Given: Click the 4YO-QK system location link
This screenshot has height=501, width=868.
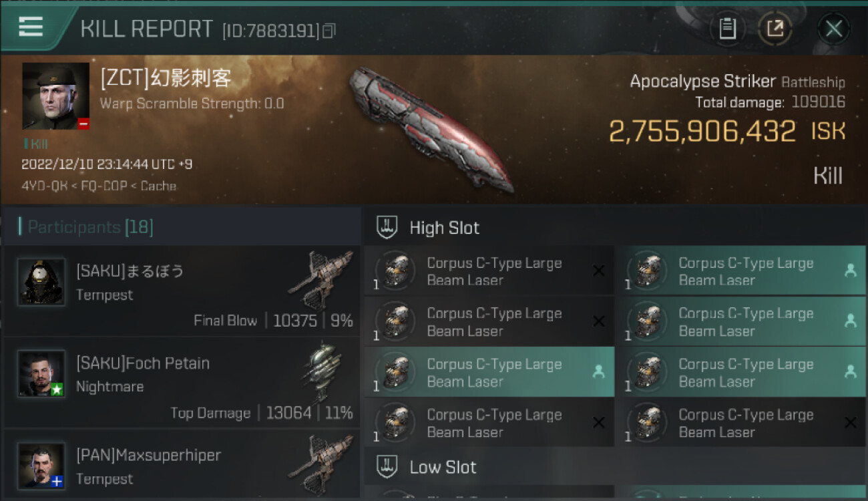Looking at the screenshot, I should coord(45,186).
